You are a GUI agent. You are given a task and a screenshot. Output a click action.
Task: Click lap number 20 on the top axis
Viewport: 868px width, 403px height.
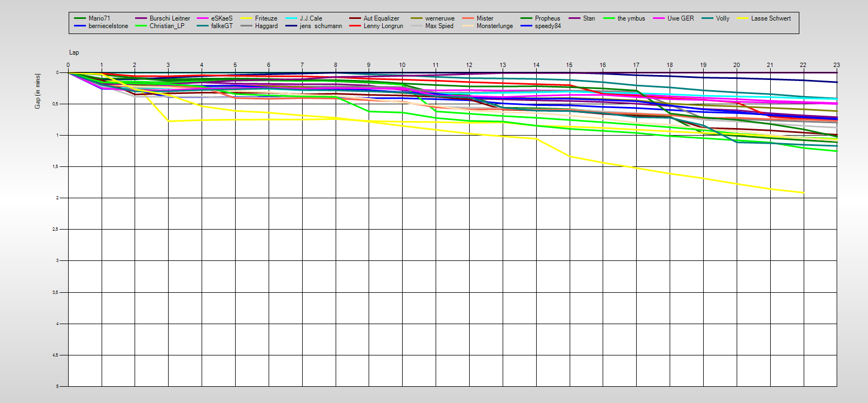point(737,65)
